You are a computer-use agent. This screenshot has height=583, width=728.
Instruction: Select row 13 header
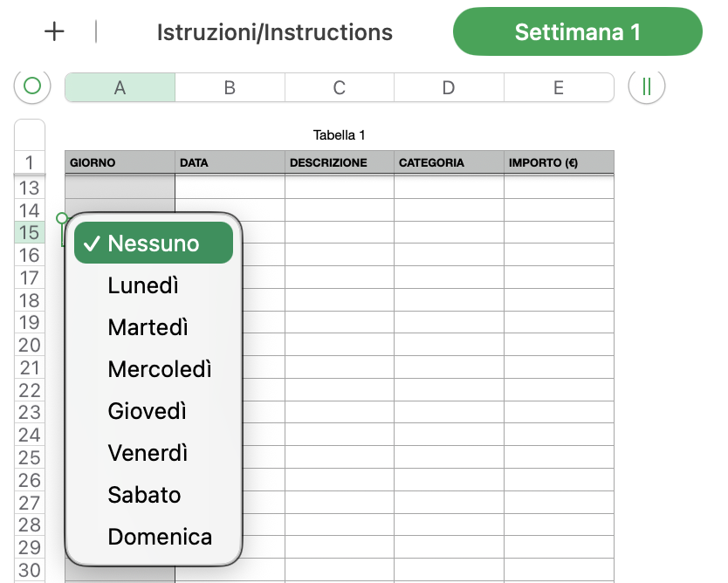click(30, 188)
